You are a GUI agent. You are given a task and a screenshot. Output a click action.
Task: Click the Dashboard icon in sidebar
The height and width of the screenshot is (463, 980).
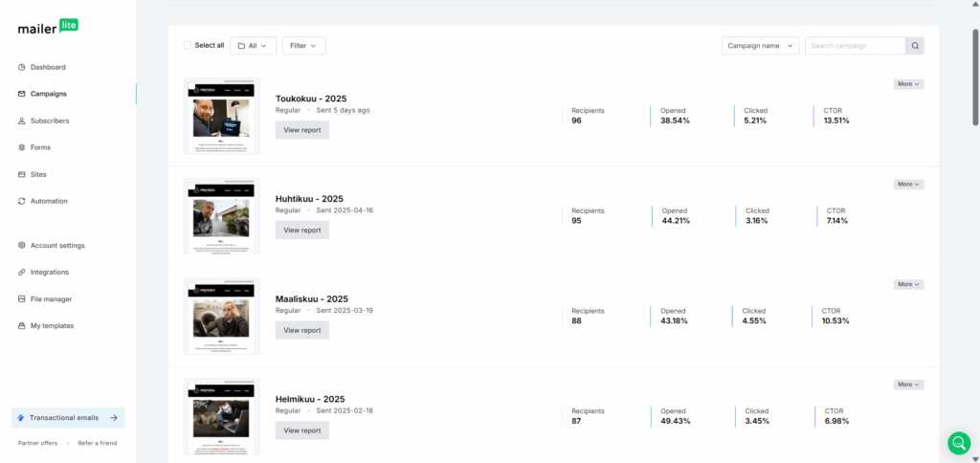[21, 67]
